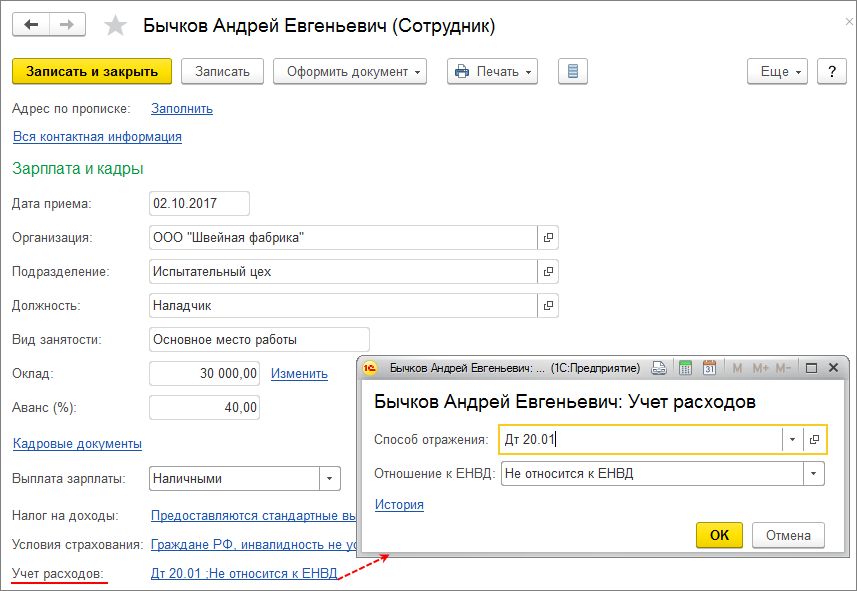The height and width of the screenshot is (591, 857).
Task: Click the forward navigation arrow
Action: click(66, 25)
